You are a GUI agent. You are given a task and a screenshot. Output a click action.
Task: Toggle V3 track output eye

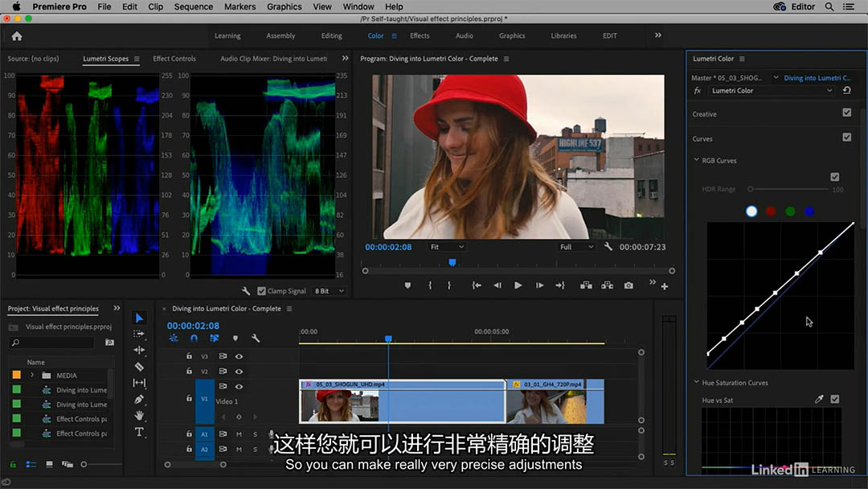[239, 356]
